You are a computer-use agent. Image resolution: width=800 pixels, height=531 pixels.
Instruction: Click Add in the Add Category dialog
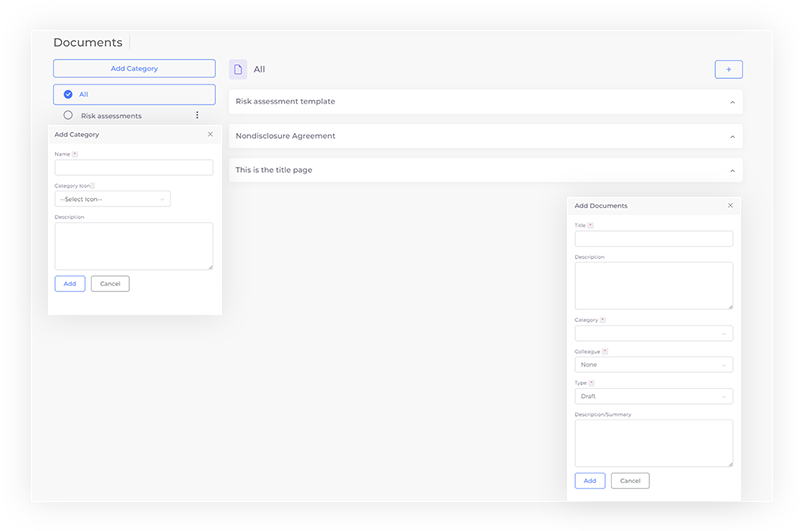(x=70, y=284)
